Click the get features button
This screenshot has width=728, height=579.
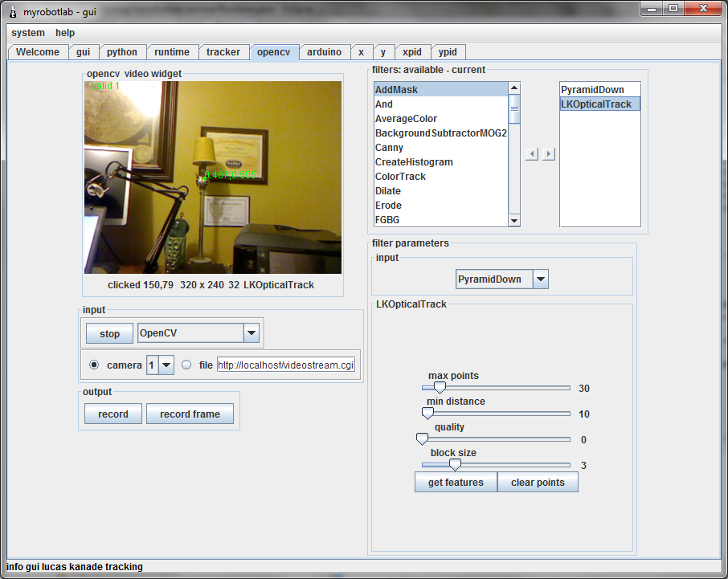pyautogui.click(x=456, y=482)
